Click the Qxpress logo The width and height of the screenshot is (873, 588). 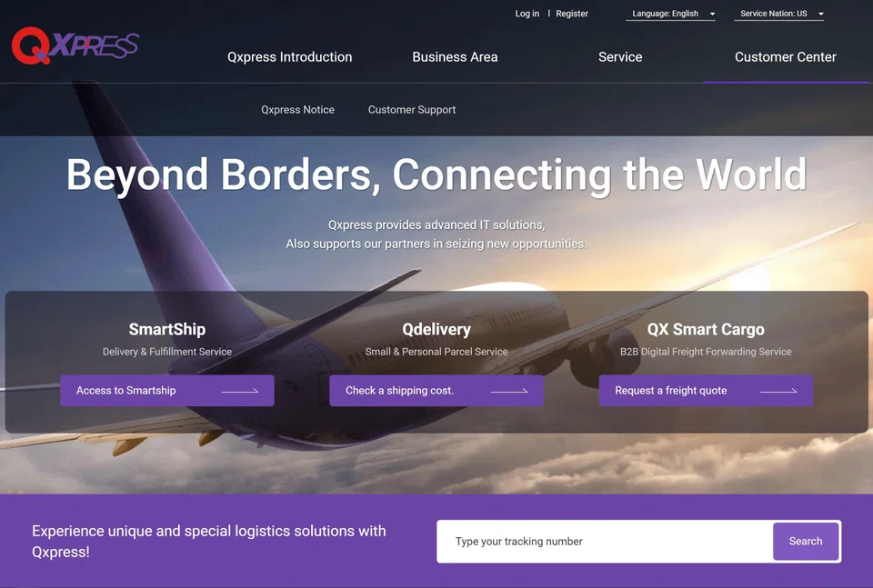75,45
